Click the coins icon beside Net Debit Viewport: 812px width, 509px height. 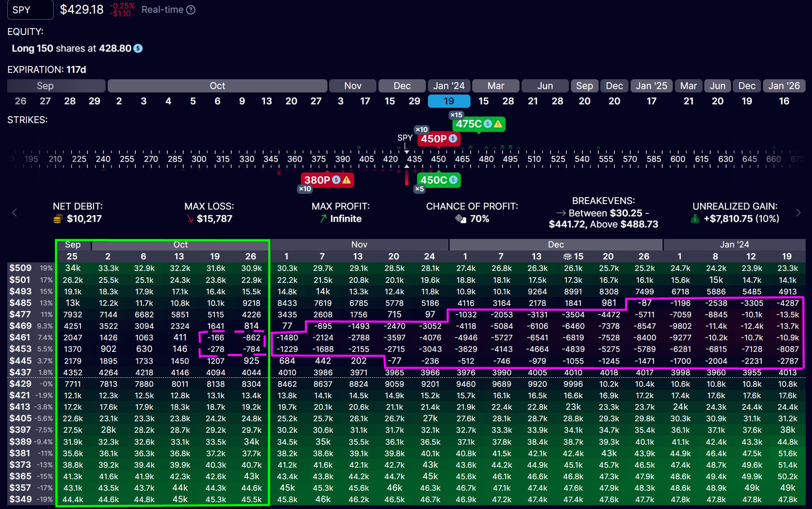tap(58, 219)
